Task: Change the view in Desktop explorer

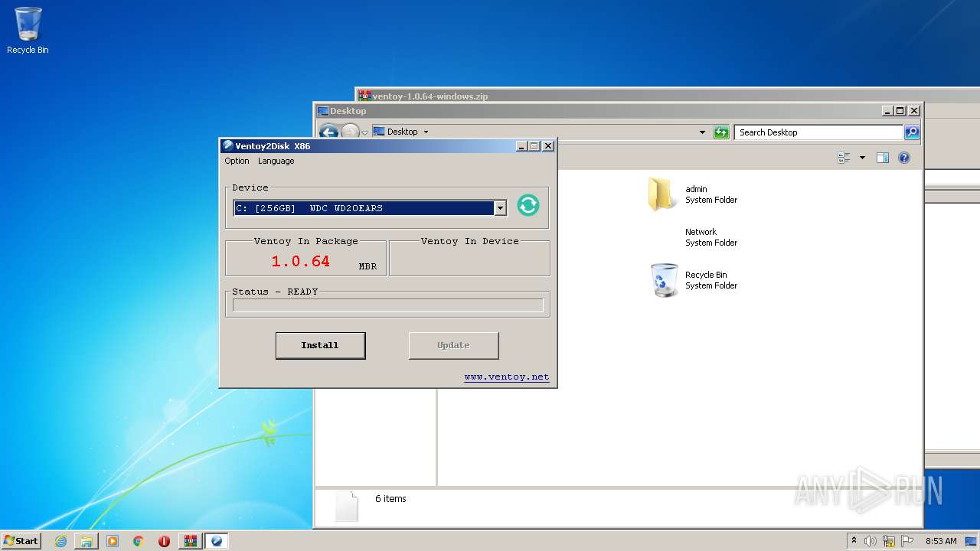Action: (x=844, y=158)
